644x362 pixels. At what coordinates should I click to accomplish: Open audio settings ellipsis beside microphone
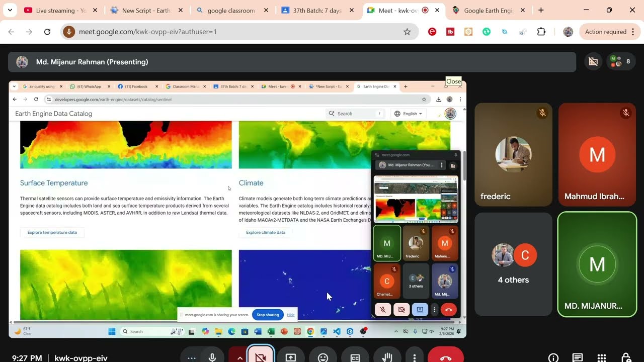[192, 357]
